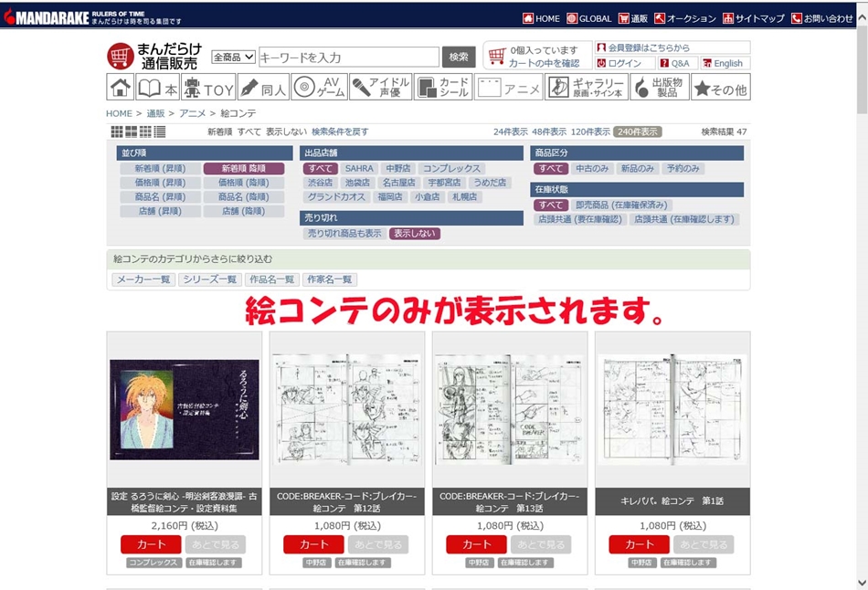The height and width of the screenshot is (590, 868).
Task: Click the アニメ breadcrumb link
Action: tap(192, 113)
